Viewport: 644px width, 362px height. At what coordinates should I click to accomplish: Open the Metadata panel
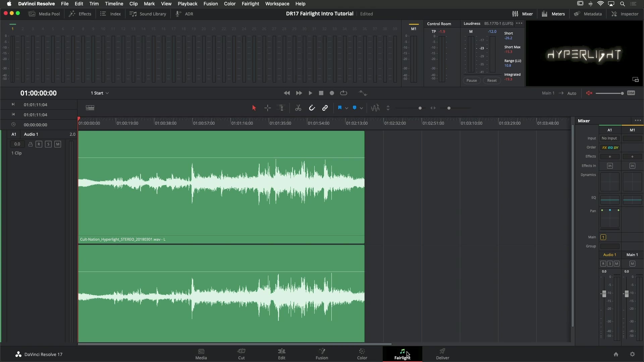tap(588, 14)
